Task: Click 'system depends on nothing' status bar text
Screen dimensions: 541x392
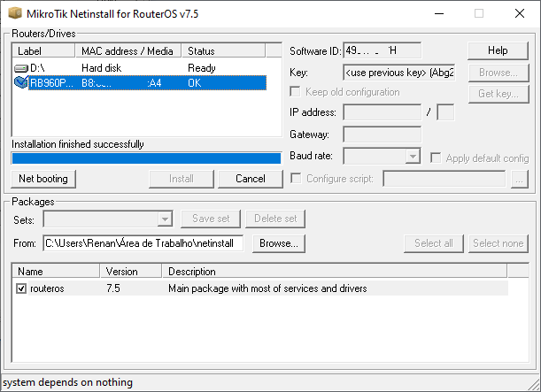Action: pos(67,382)
